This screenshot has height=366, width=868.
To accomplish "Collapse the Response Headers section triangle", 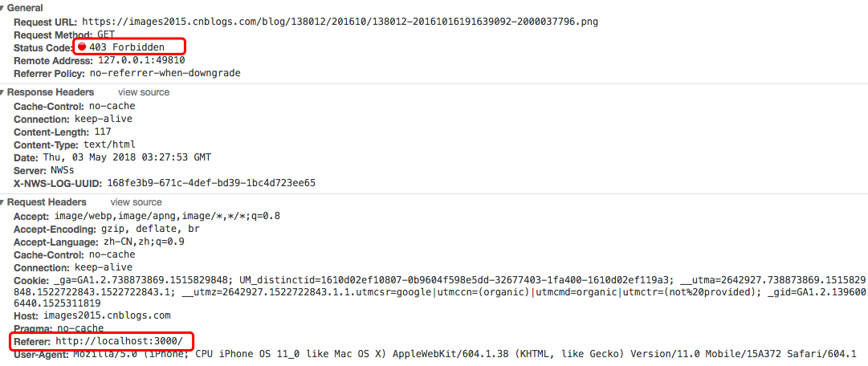I will tap(3, 92).
